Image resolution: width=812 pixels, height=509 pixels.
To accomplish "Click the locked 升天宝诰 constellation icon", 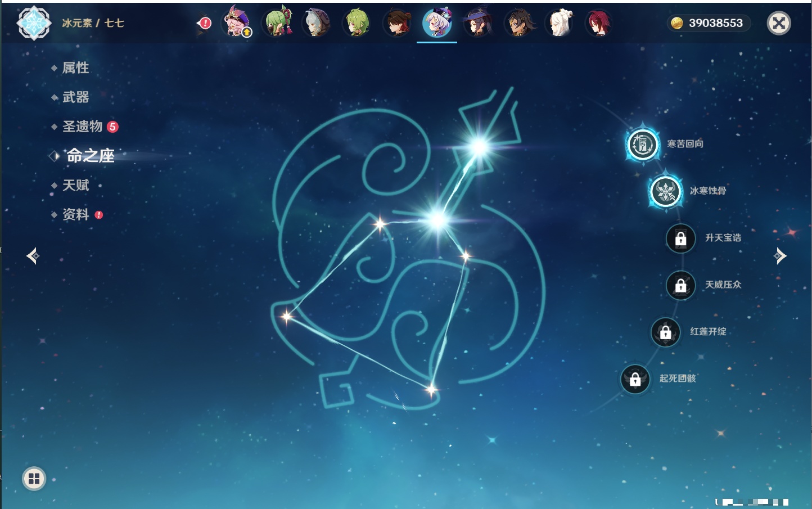I will coord(680,238).
